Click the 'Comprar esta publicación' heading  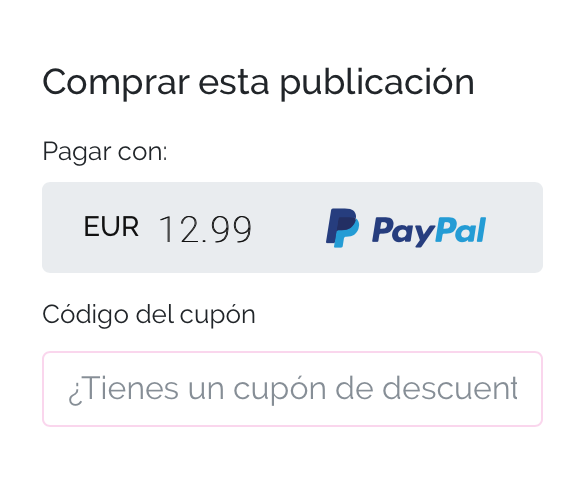pyautogui.click(x=258, y=83)
